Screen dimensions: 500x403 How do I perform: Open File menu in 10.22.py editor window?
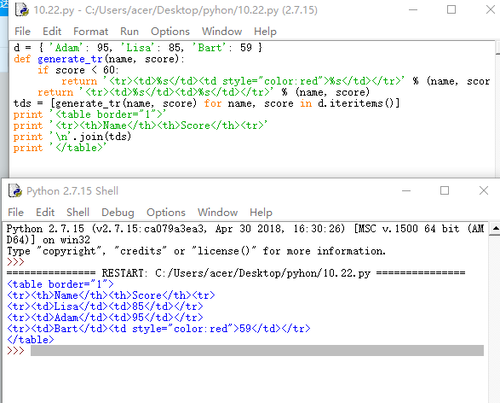tap(22, 31)
